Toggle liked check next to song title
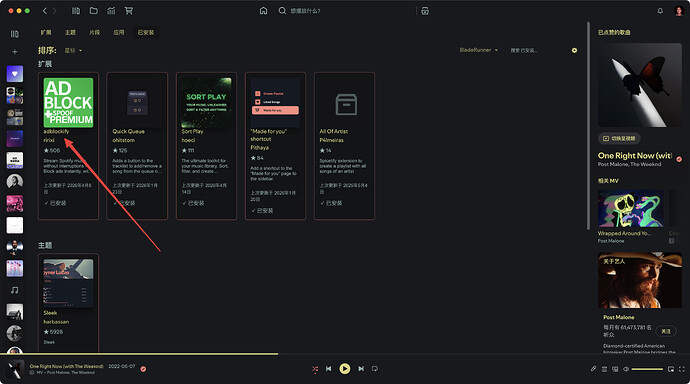 pos(679,159)
